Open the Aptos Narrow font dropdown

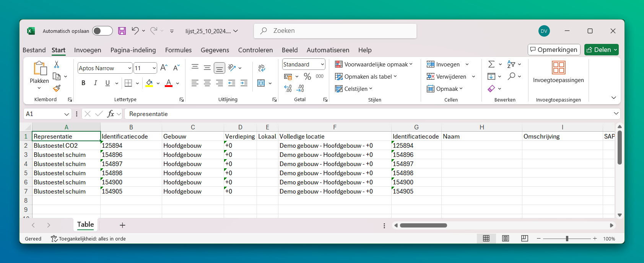(x=130, y=68)
